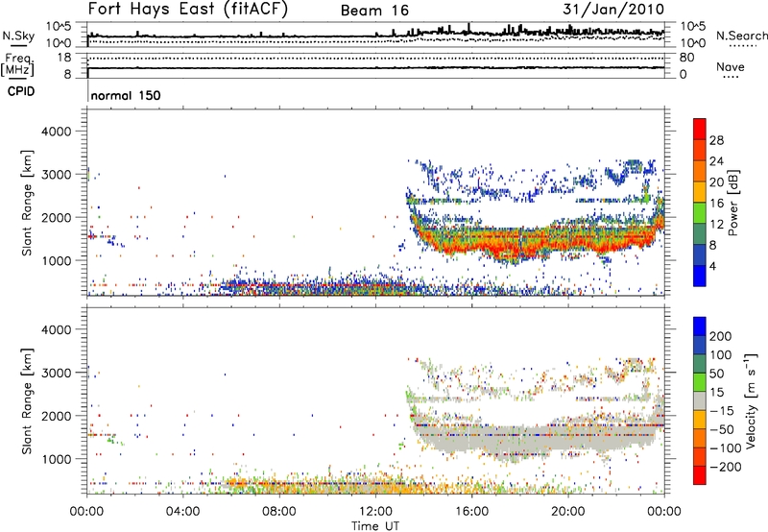Click the 08:00 time tick label

pyautogui.click(x=279, y=512)
